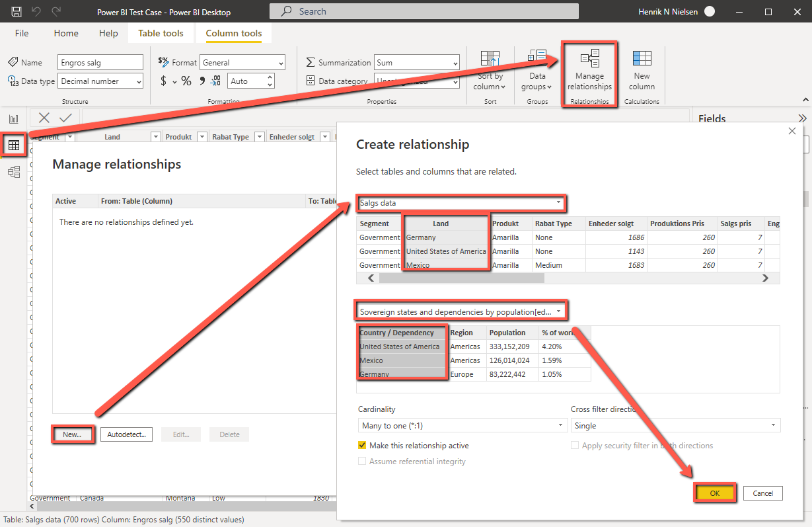Click the Region column header
The width and height of the screenshot is (812, 527).
466,333
